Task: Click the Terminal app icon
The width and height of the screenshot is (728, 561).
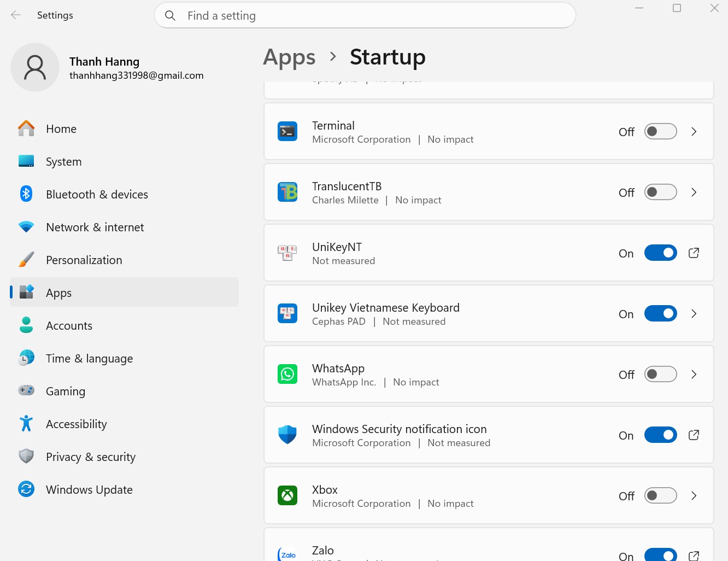Action: pos(287,131)
